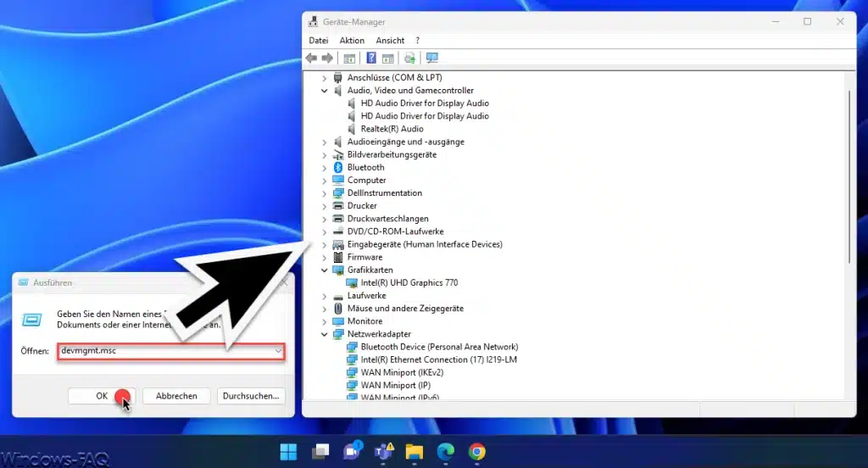Expand the Laufwerke category
The height and width of the screenshot is (468, 868).
pyautogui.click(x=325, y=296)
